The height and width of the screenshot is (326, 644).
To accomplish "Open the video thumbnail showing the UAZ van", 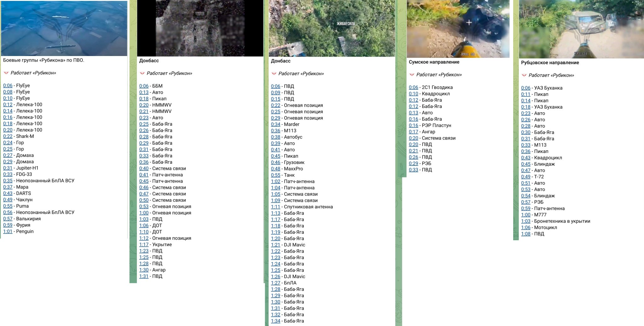I will click(581, 29).
